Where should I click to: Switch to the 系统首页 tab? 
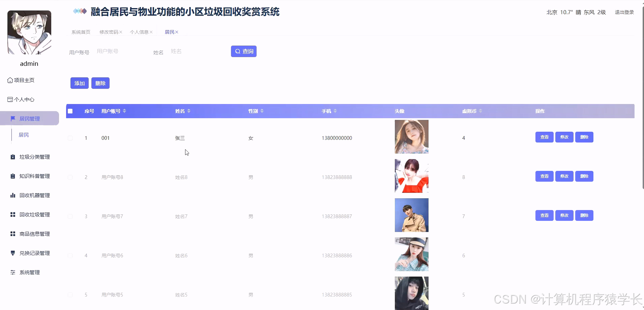(80, 32)
